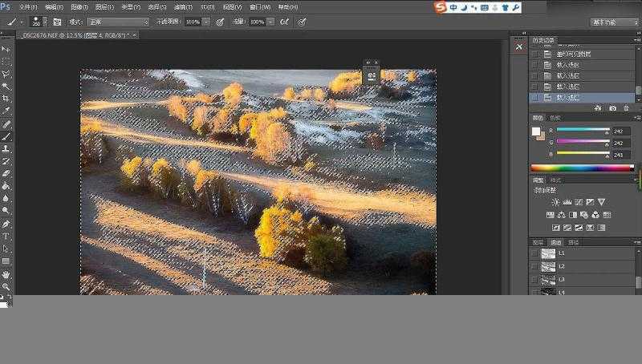Viewport: 642px width, 364px height.
Task: Select the Blur tool
Action: (x=6, y=198)
